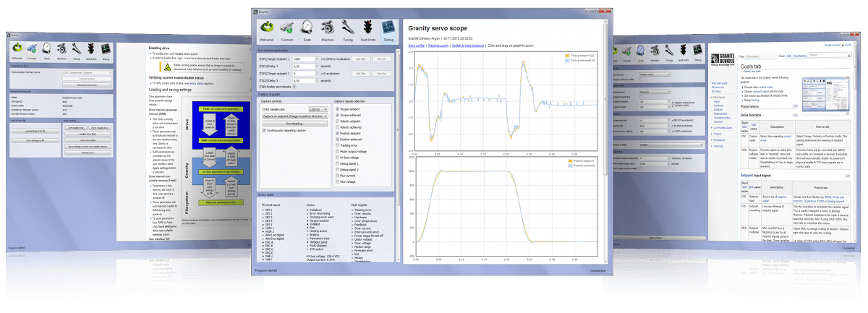868x313 pixels.
Task: Click Load settings from file in left window
Action: pos(35,131)
